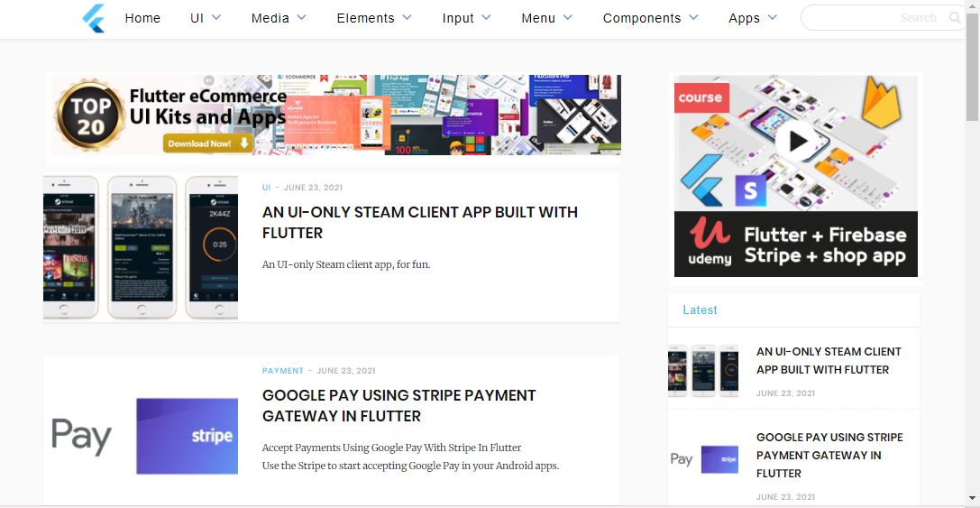980x508 pixels.
Task: Click 'JUNE 23, 2021' date beside PAYMENT tag
Action: 346,371
